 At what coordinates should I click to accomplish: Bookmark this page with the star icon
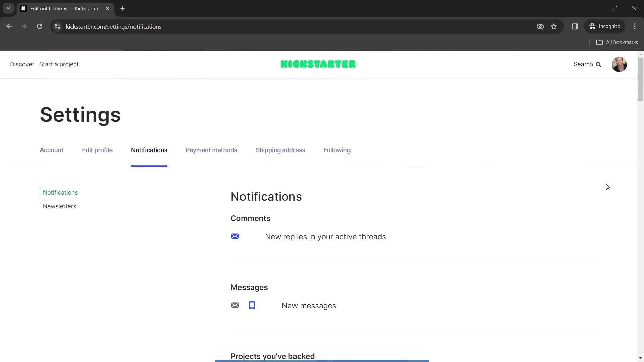pos(554,26)
